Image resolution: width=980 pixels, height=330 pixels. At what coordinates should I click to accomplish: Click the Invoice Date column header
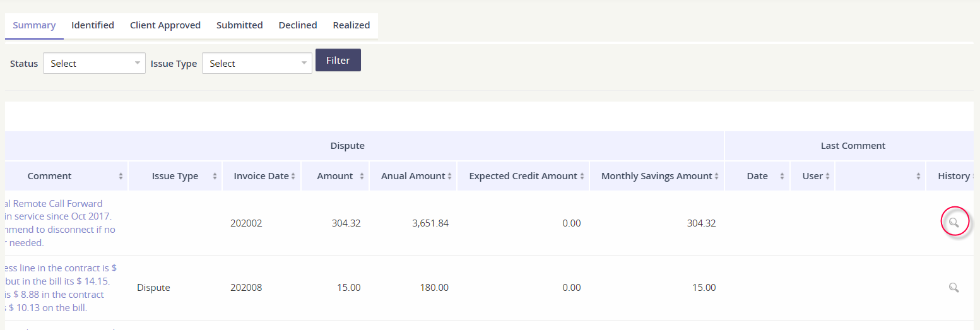261,176
